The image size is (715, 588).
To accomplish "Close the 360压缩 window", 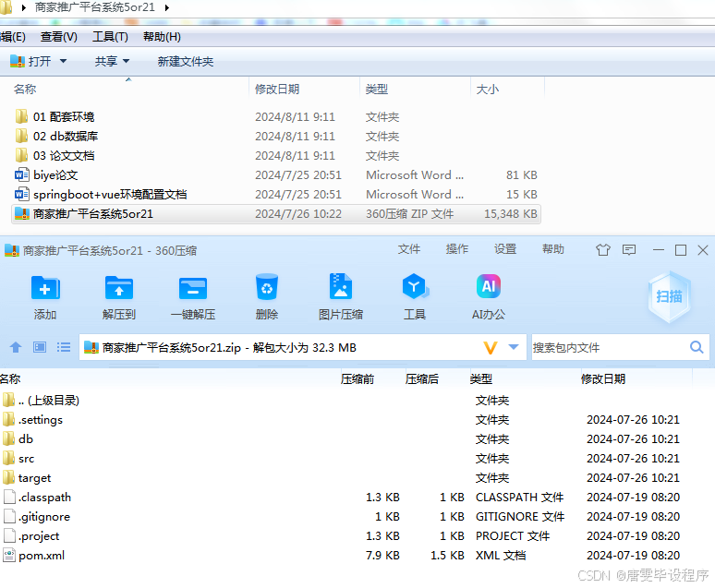I will point(703,250).
